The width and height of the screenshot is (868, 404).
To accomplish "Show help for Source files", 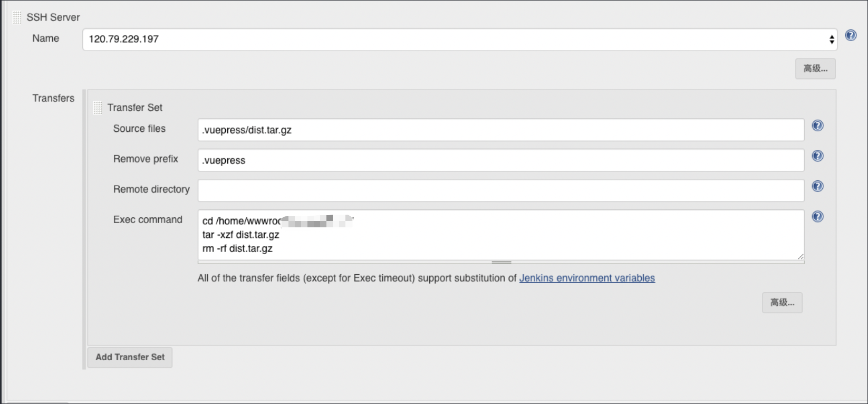I will [817, 126].
